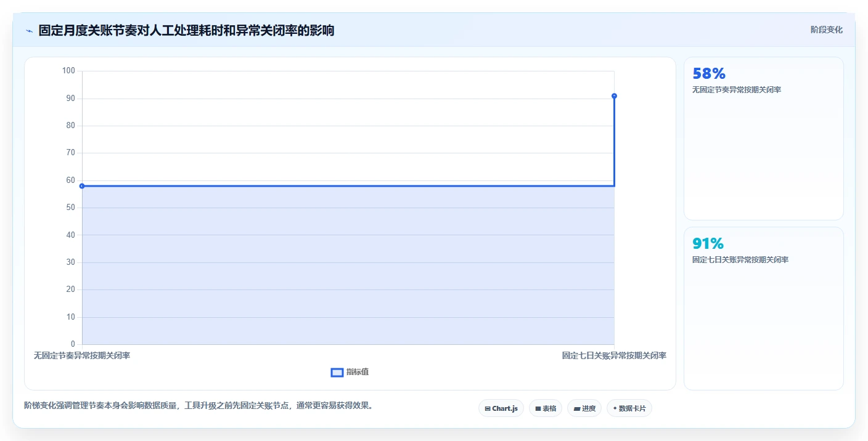Click the chart title heading text

tap(186, 30)
